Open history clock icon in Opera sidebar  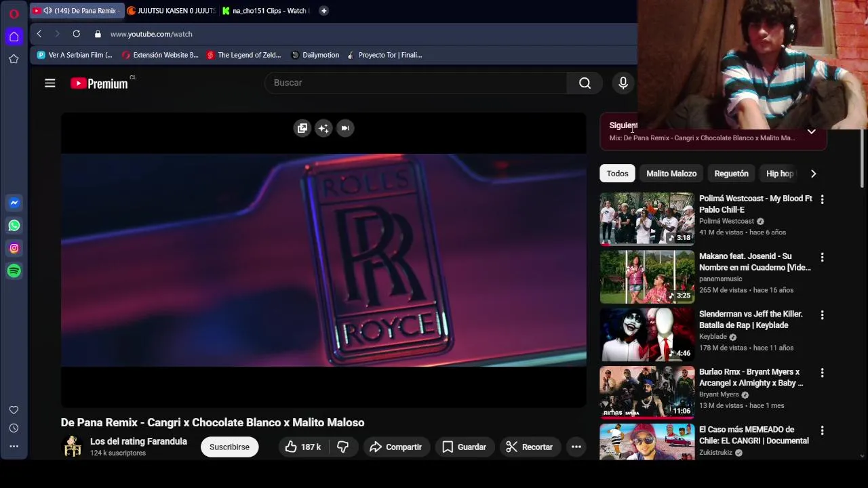14,428
